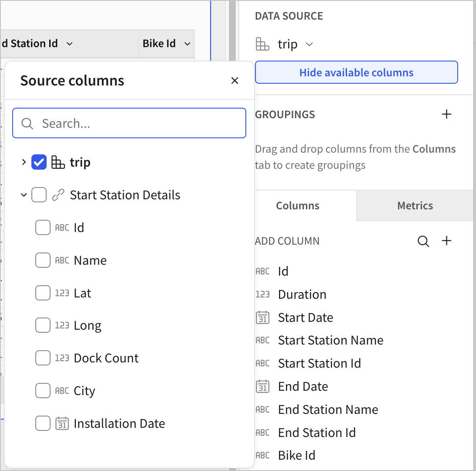Click the plus icon next to GROUPINGS

tap(446, 114)
